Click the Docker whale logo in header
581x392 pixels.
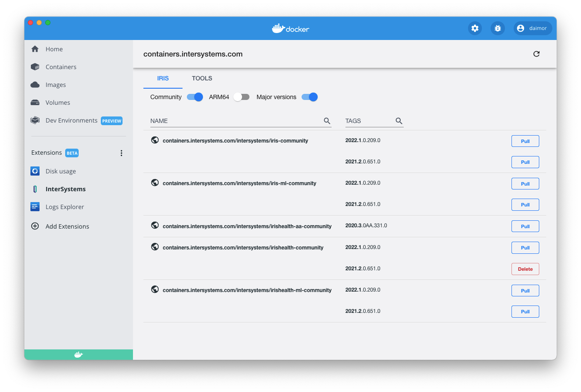click(290, 29)
